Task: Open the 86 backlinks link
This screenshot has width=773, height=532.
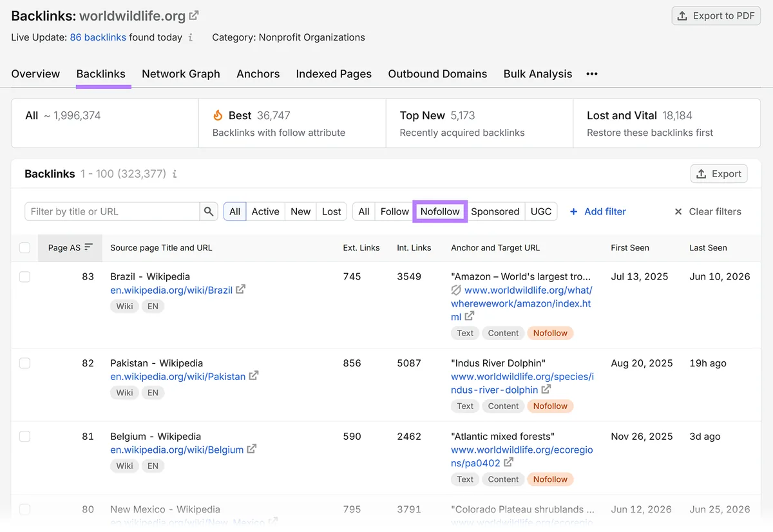Action: [98, 37]
